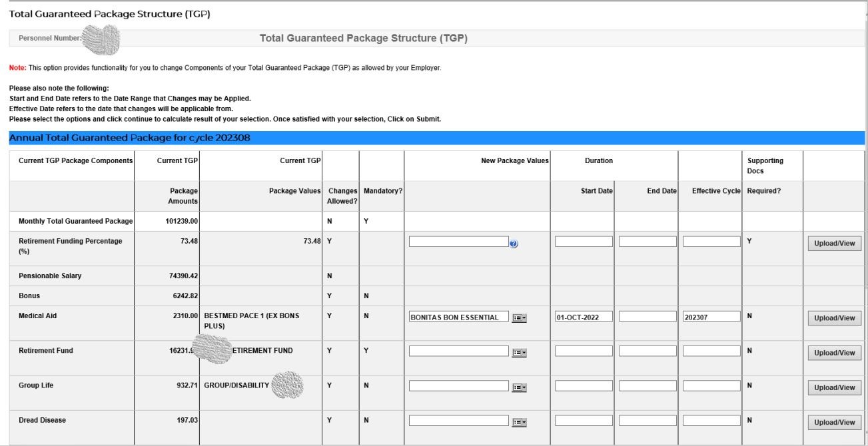Open the Dread Disease option list icon
Viewport: 868px width, 446px height.
[519, 422]
